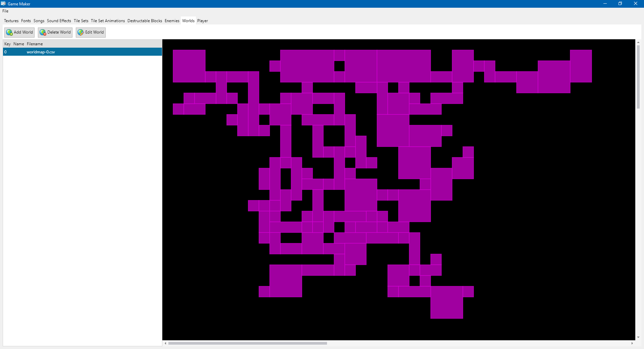Switch to the Tile Set Animations tab

click(108, 21)
